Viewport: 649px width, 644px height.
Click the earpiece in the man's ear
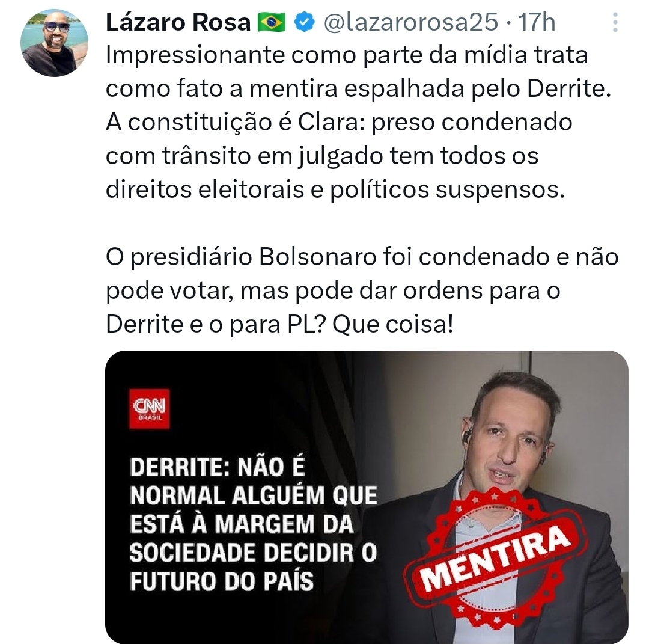[466, 436]
